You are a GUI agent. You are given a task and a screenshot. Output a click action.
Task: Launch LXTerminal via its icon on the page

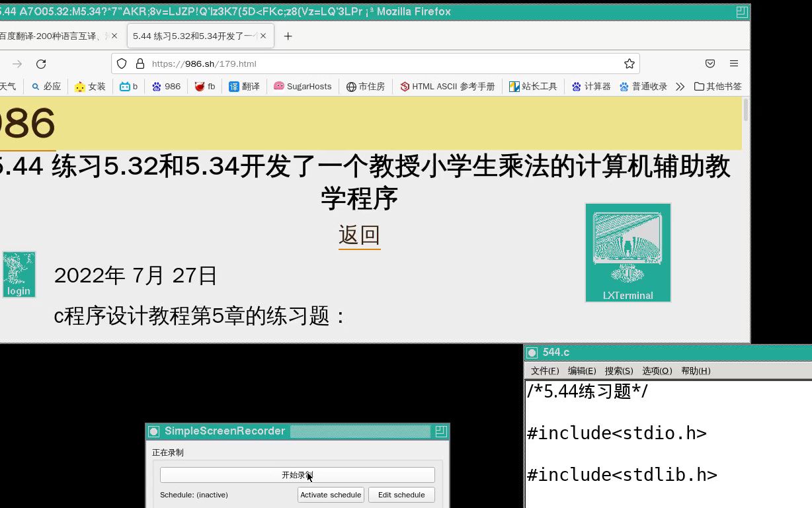pos(627,252)
